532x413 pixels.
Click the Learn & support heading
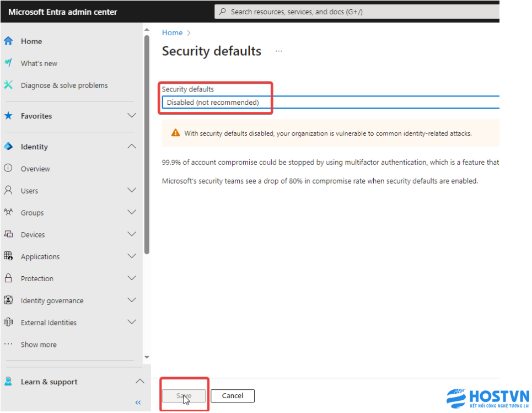coord(49,382)
